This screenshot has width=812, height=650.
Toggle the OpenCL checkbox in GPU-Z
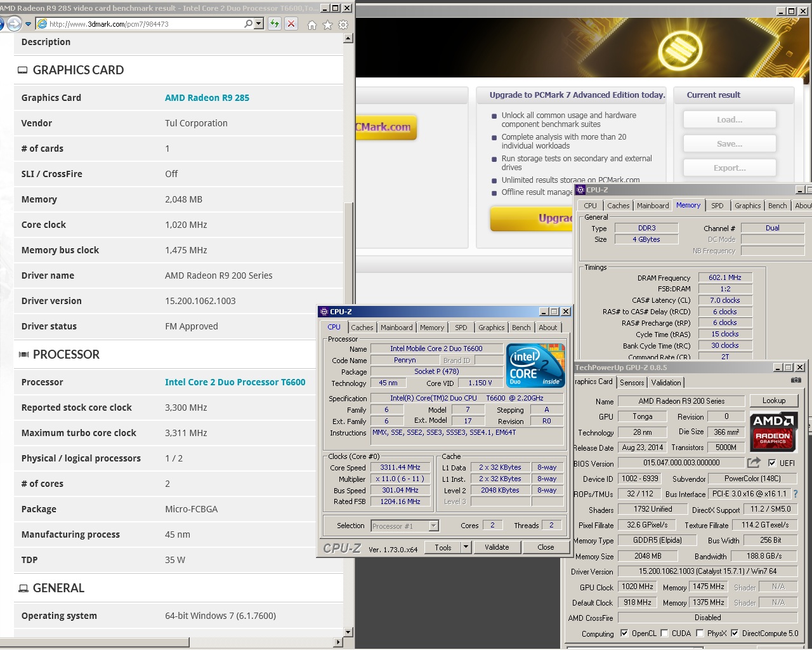pyautogui.click(x=624, y=633)
